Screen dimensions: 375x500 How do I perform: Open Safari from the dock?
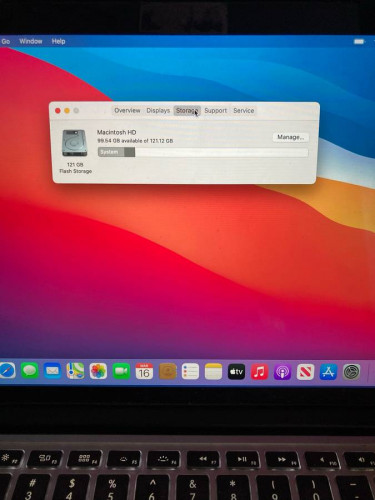point(7,371)
